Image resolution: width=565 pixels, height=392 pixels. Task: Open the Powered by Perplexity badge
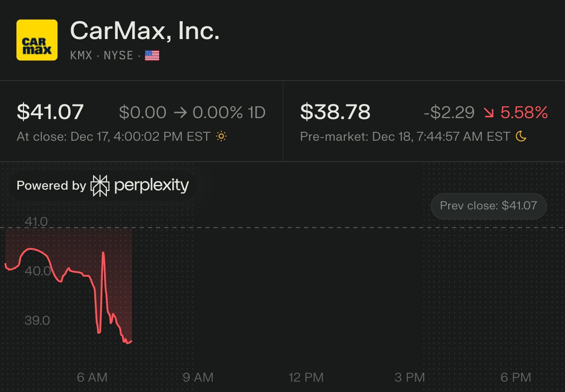coord(103,185)
